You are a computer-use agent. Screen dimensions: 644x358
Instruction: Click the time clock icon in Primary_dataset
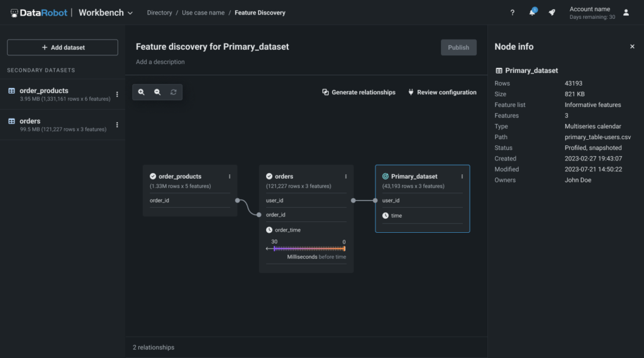click(x=386, y=216)
